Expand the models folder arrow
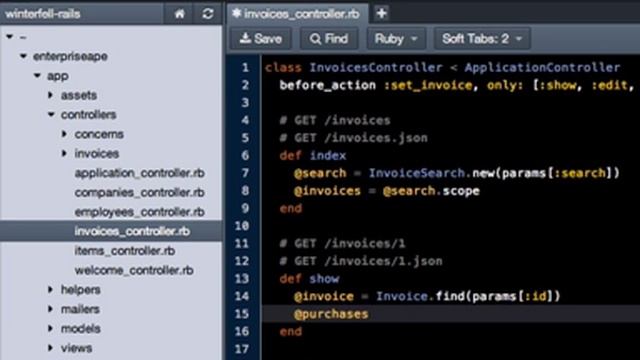The image size is (640, 360). click(x=51, y=328)
